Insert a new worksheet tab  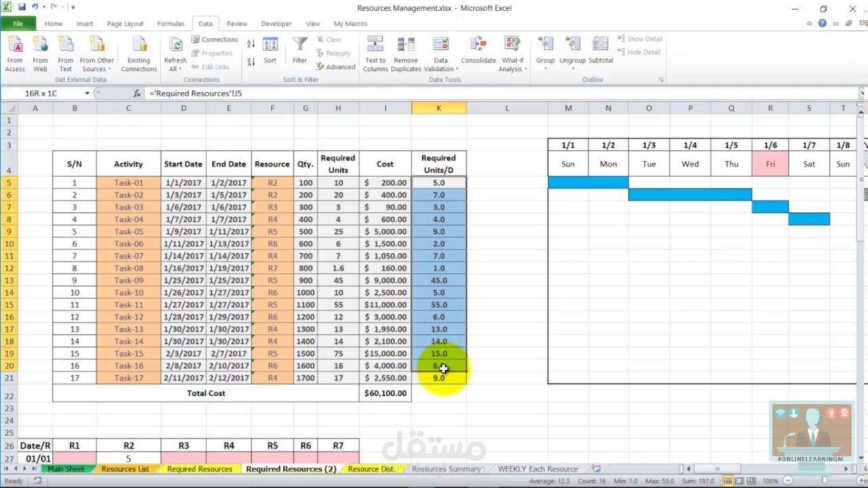tap(596, 468)
